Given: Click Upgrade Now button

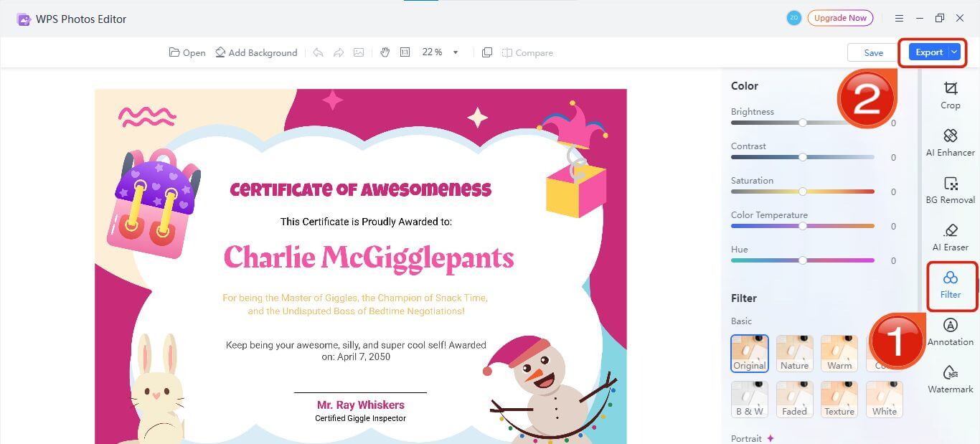Looking at the screenshot, I should tap(840, 18).
